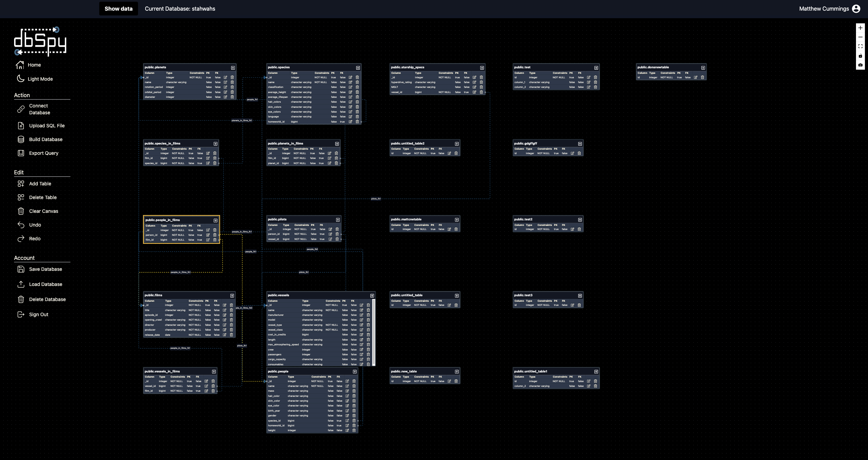Click the fit view canvas control
868x460 pixels.
click(860, 46)
